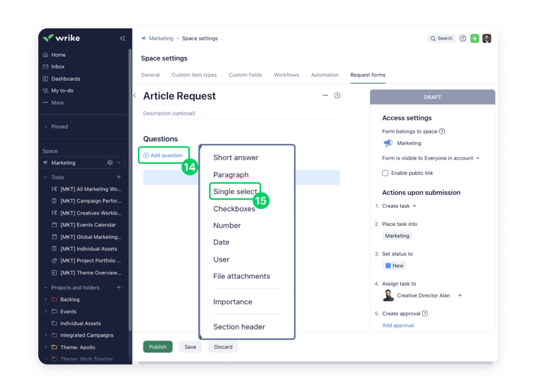536x392 pixels.
Task: Open form visibility Everyone in account dropdown
Action: point(431,158)
